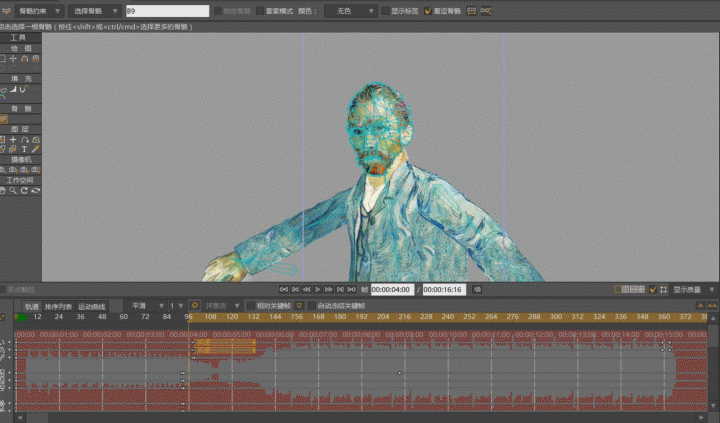Toggle the 锁定骨骼 lock bone checkbox
The width and height of the screenshot is (720, 423).
click(x=218, y=11)
